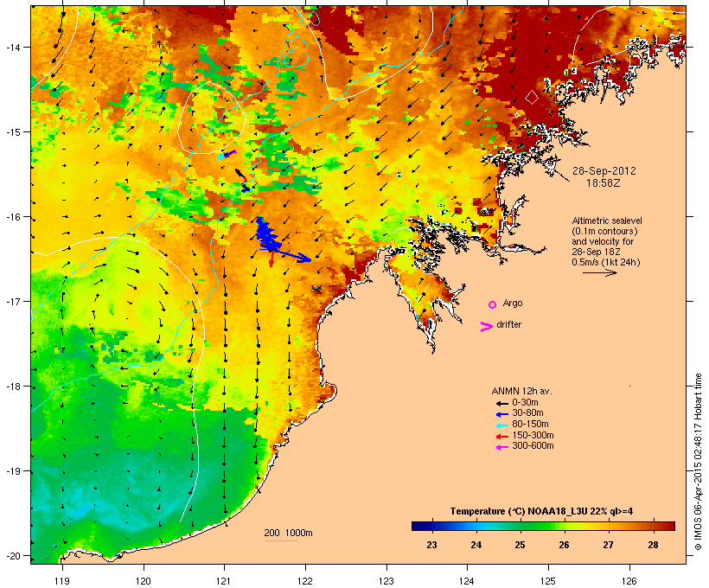Click the latitude axis label -19
This screenshot has height=588, width=709.
tap(12, 471)
